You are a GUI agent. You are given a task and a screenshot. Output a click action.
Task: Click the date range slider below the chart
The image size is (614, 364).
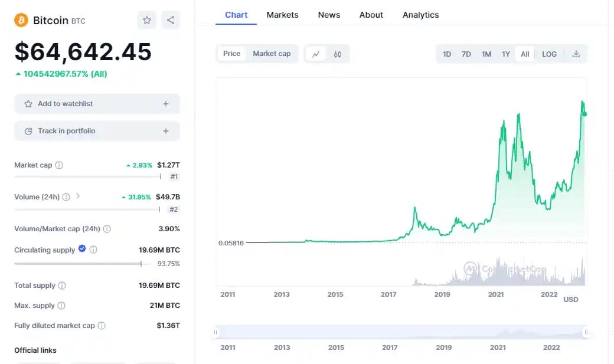401,332
